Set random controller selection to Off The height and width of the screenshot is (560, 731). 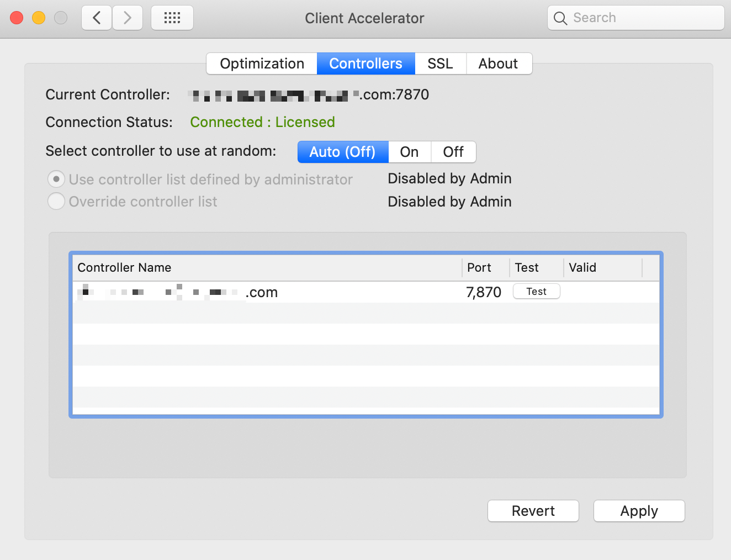pyautogui.click(x=453, y=152)
